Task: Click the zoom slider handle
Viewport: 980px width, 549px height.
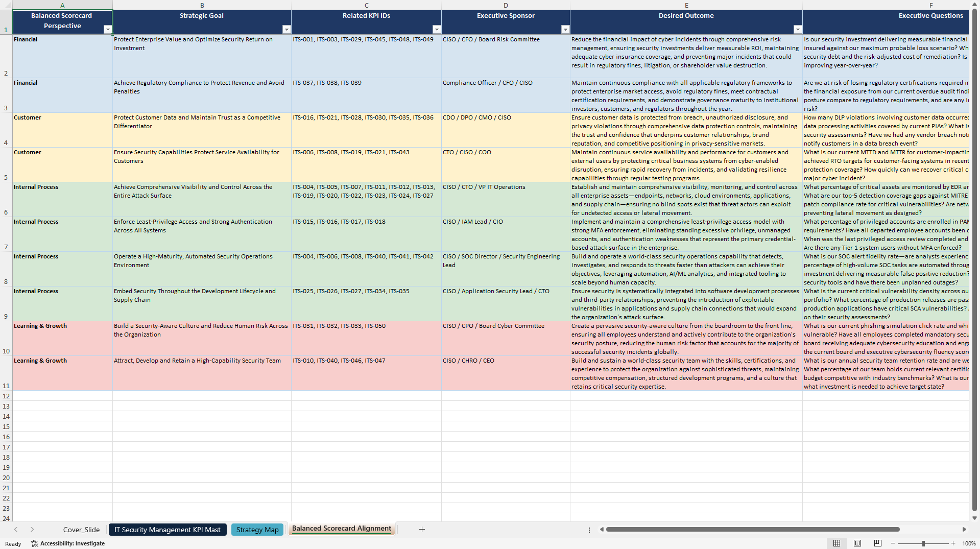Action: pyautogui.click(x=923, y=543)
